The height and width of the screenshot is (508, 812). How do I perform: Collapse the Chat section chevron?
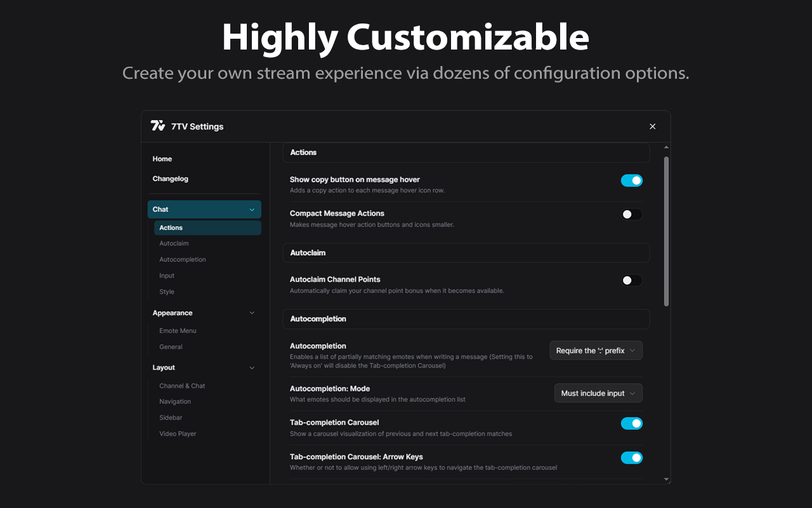tap(252, 210)
